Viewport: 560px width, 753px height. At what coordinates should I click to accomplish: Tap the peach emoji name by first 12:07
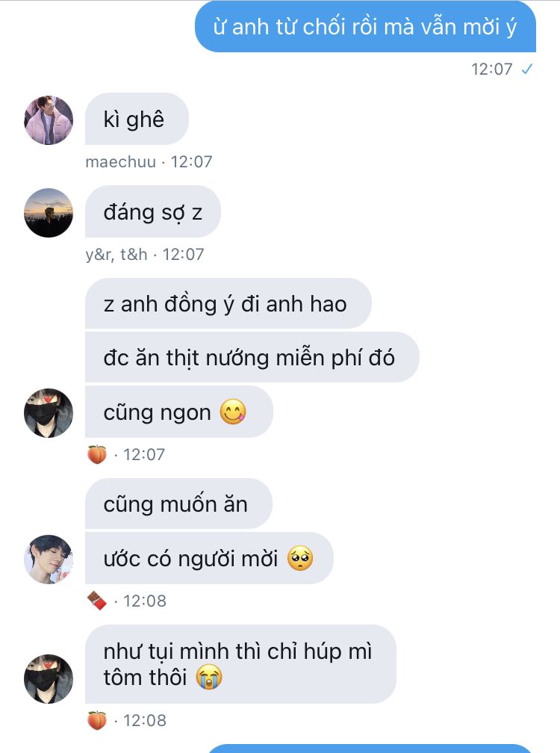97,454
